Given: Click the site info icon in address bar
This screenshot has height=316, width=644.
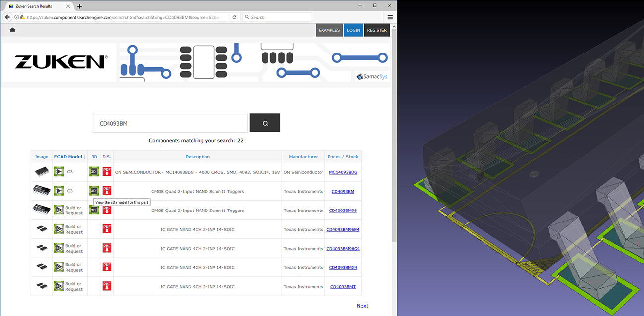Looking at the screenshot, I should (17, 17).
